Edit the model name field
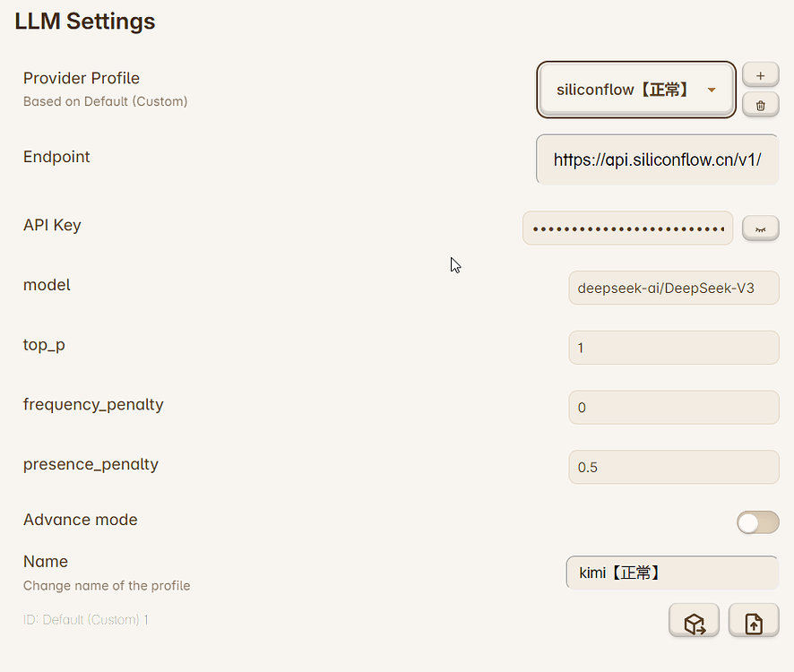Screen dimensions: 794x672 click(673, 289)
